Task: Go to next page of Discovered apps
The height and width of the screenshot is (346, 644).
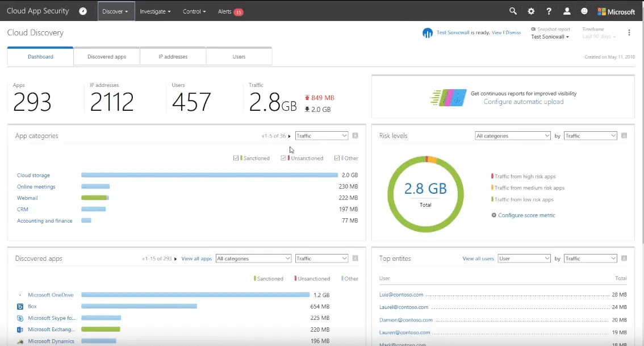Action: [x=176, y=259]
